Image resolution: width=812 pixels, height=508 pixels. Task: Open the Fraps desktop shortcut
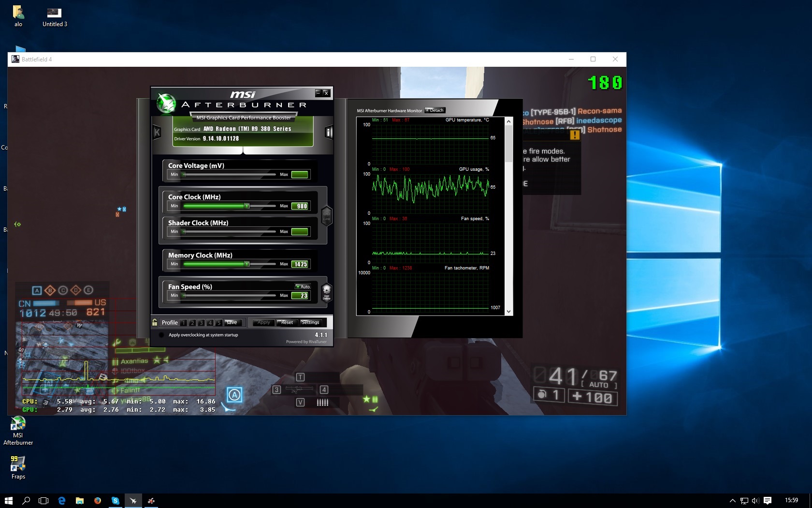pyautogui.click(x=18, y=467)
